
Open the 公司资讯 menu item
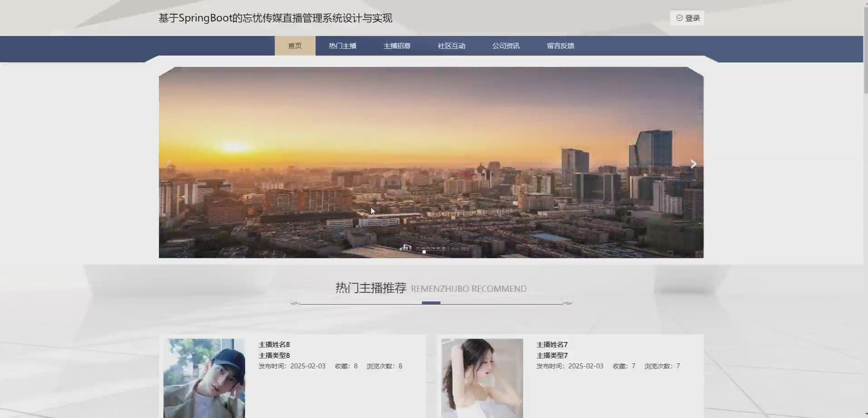click(506, 46)
